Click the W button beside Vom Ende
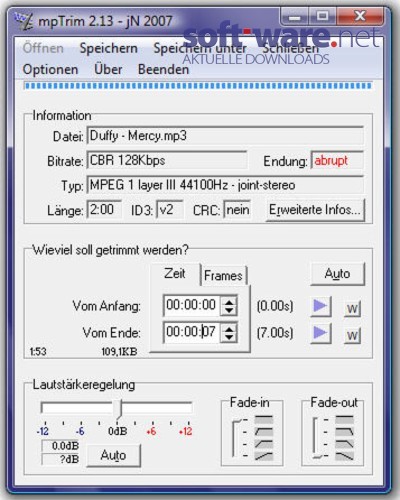The image size is (400, 500). 352,335
